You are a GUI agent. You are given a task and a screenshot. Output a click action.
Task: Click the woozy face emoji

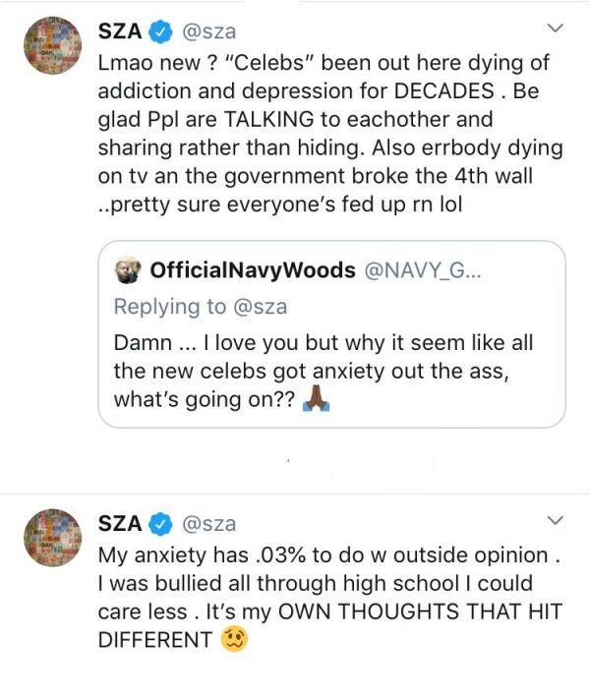(x=234, y=639)
